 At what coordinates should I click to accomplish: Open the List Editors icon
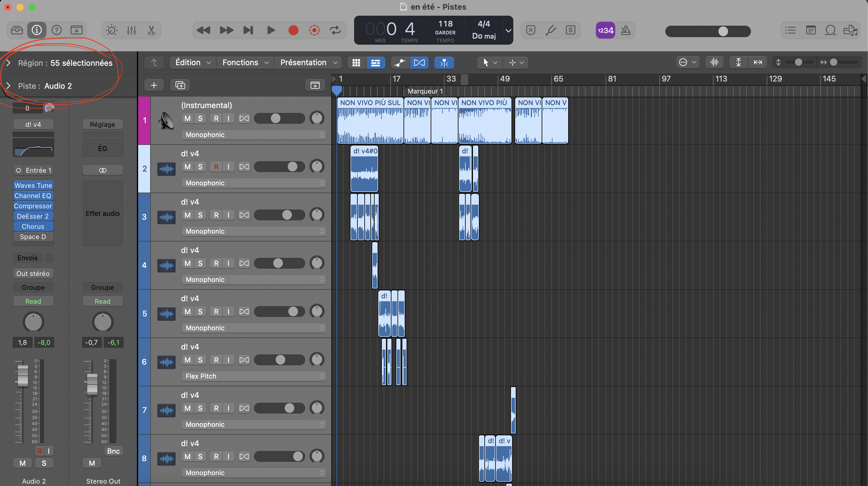click(x=790, y=30)
